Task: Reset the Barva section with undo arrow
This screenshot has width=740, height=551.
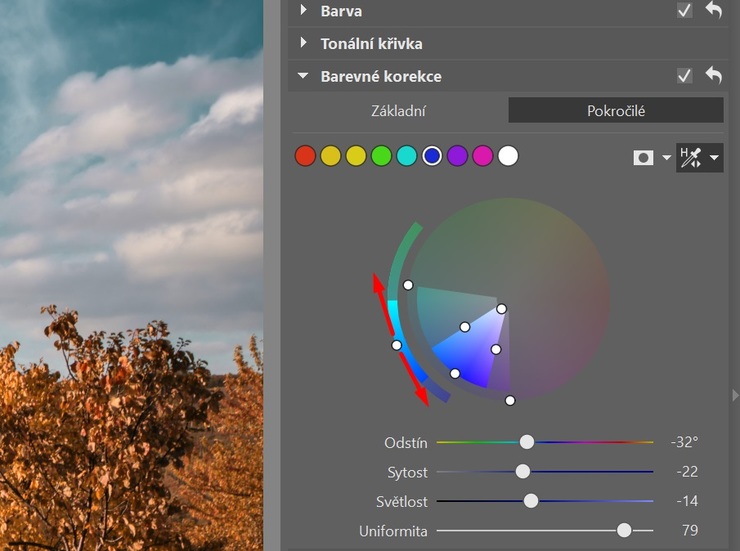Action: click(x=714, y=10)
